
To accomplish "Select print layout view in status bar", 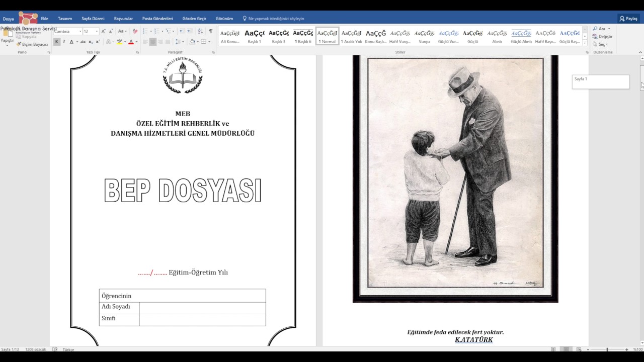I will coord(566,349).
